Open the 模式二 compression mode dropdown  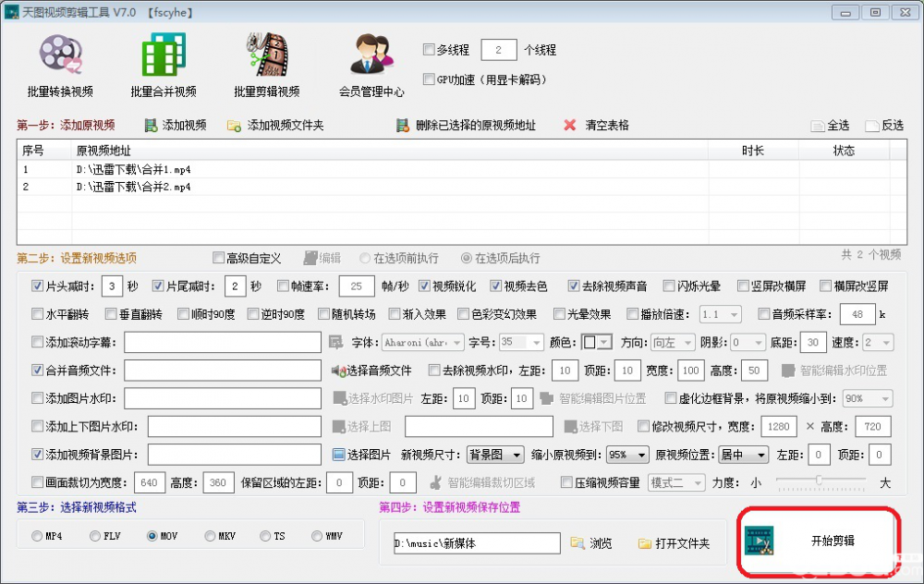[676, 482]
